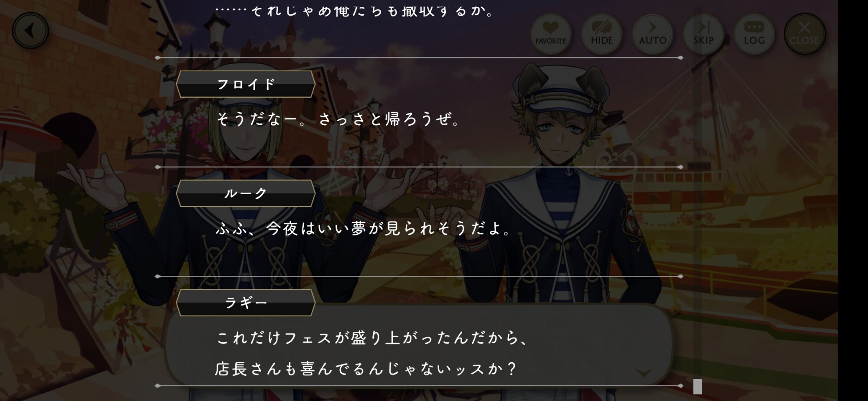Image resolution: width=868 pixels, height=401 pixels.
Task: Mark this story with the FAVORITE heart button
Action: point(551,34)
